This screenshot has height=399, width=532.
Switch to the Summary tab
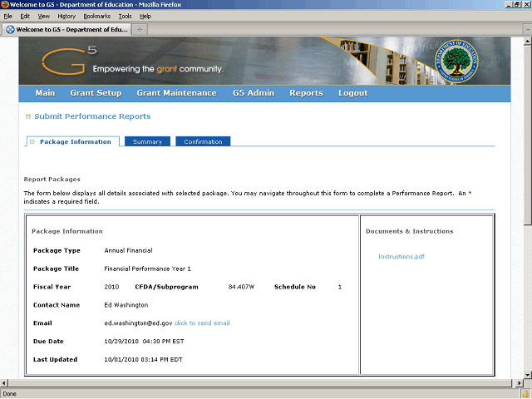click(x=147, y=141)
